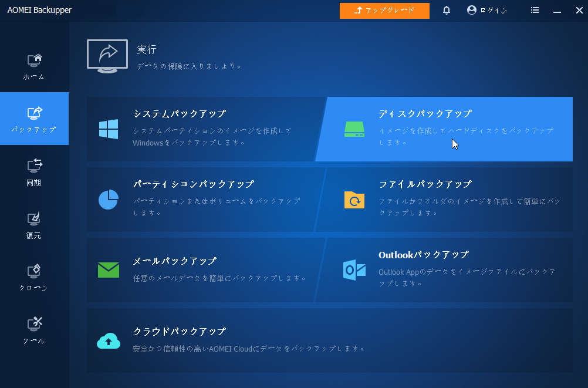This screenshot has height=388, width=588.
Task: Select the バックアップ tab label
Action: tap(34, 130)
